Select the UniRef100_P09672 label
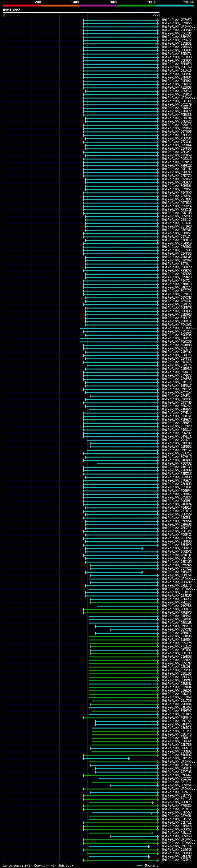Image resolution: width=197 pixels, height=868 pixels. tap(177, 40)
